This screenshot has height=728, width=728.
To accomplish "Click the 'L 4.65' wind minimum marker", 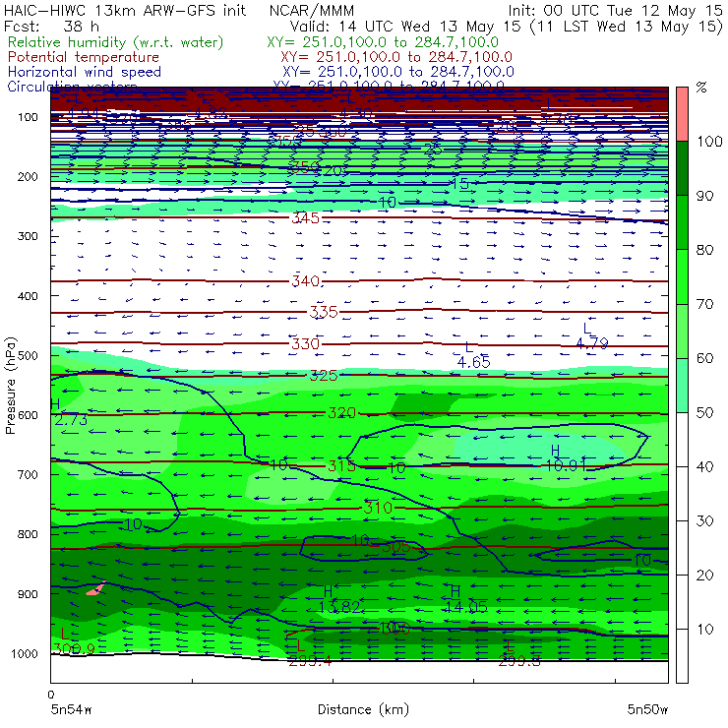I will [x=473, y=355].
